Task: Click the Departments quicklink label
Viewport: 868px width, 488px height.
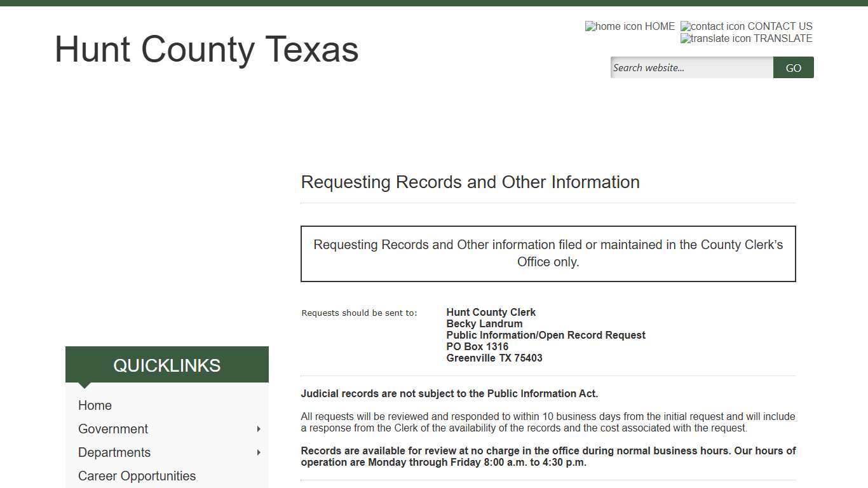Action: point(114,452)
